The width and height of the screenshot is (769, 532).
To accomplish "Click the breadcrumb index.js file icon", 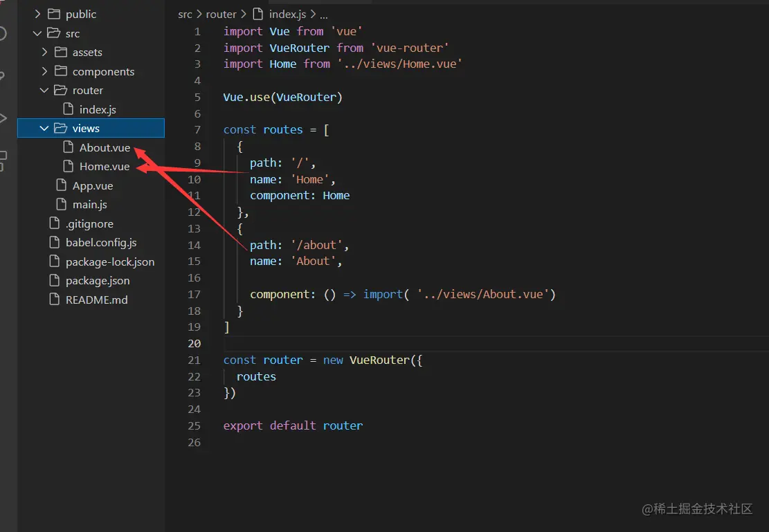I will 258,15.
